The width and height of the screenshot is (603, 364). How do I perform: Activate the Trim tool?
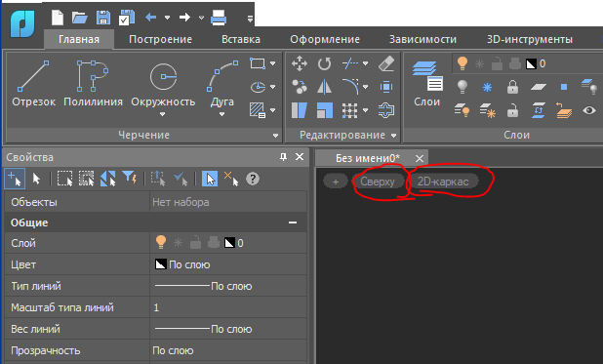click(x=349, y=63)
